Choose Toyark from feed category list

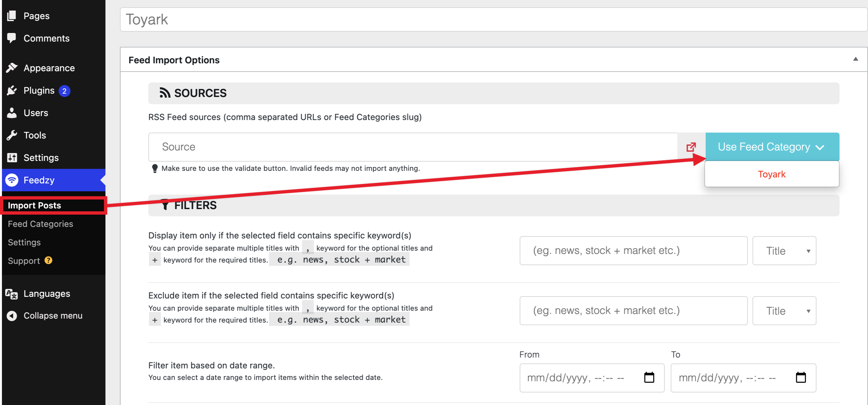coord(771,174)
